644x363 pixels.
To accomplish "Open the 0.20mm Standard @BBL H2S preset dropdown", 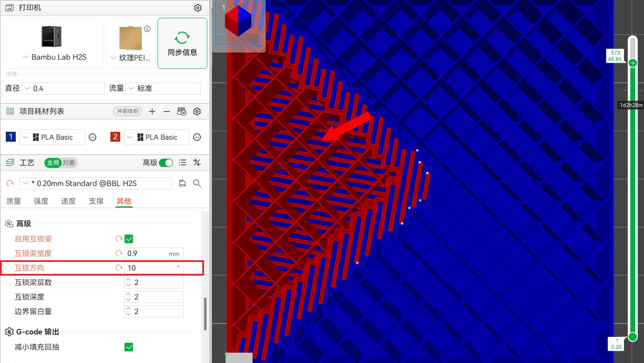I will tap(96, 183).
